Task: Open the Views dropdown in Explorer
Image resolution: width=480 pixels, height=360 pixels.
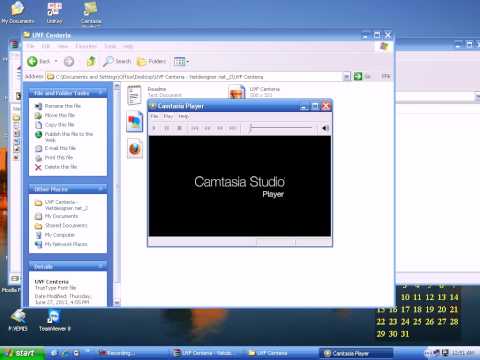Action: (181, 61)
